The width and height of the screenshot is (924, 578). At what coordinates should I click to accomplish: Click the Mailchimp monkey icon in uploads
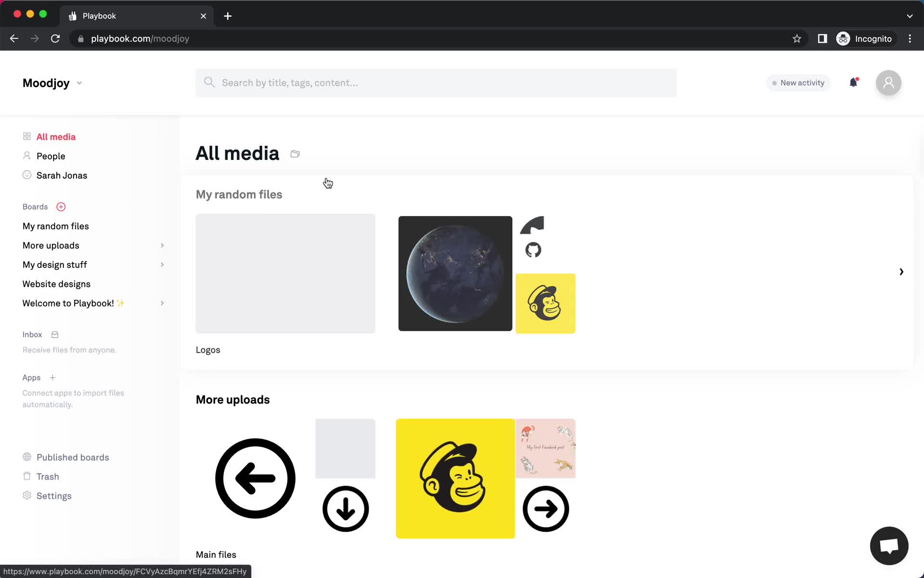click(x=455, y=478)
